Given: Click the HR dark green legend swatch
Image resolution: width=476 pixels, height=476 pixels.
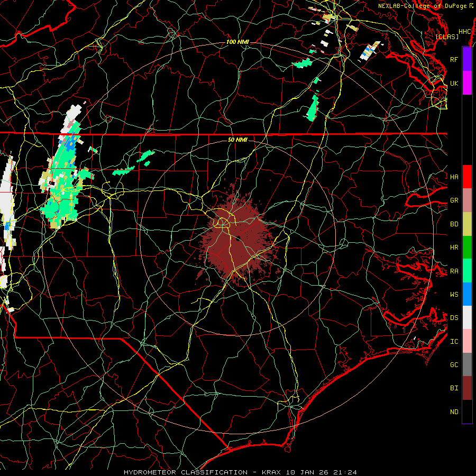Looking at the screenshot, I should point(467,248).
